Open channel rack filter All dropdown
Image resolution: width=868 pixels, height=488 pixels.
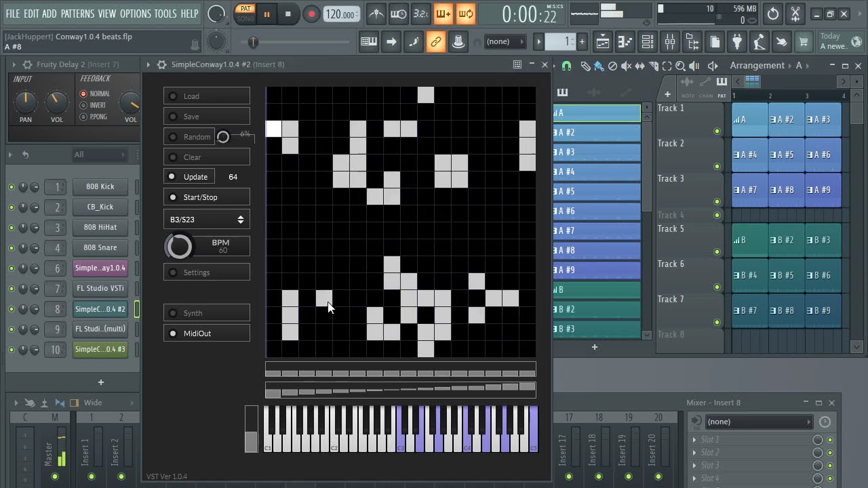coord(99,155)
